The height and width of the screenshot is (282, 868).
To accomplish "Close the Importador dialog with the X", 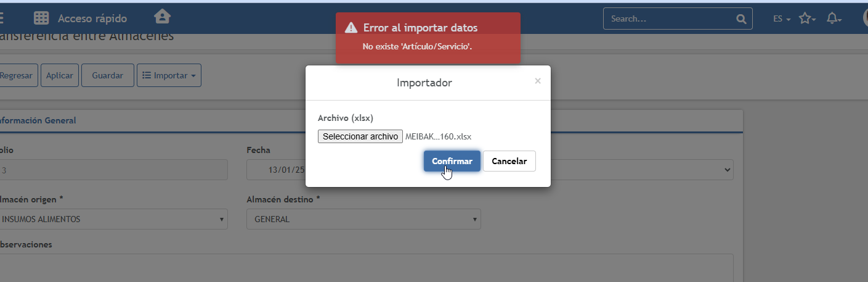I will point(538,81).
